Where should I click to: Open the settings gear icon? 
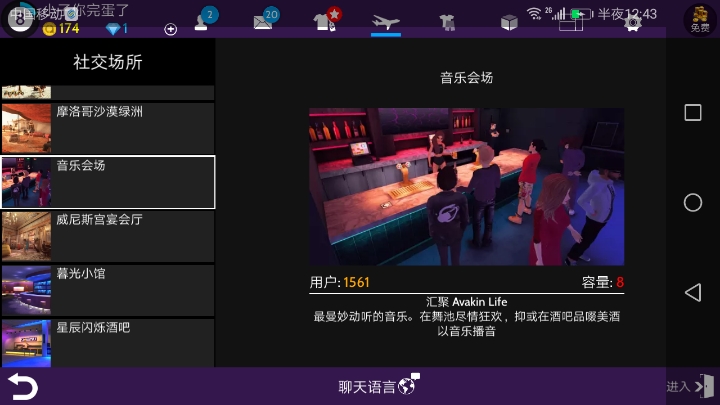[632, 21]
